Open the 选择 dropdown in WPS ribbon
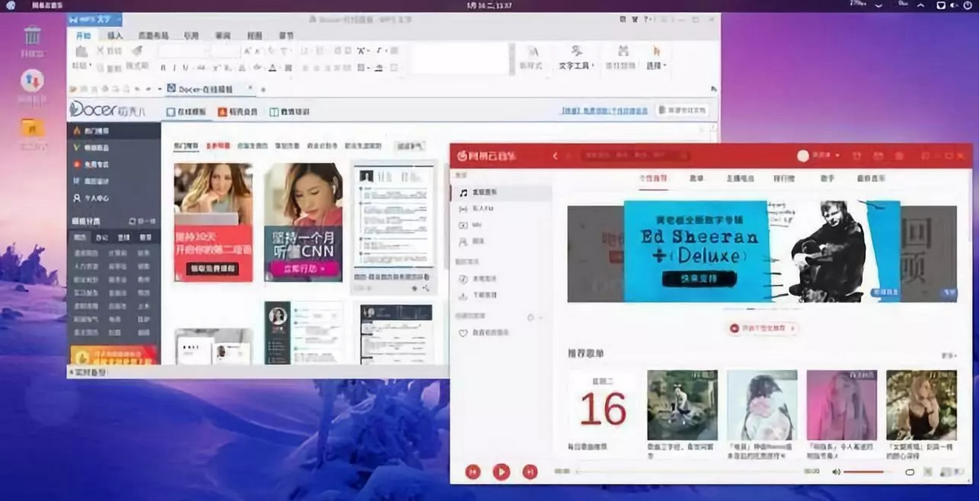Viewport: 980px width, 501px height. [656, 57]
